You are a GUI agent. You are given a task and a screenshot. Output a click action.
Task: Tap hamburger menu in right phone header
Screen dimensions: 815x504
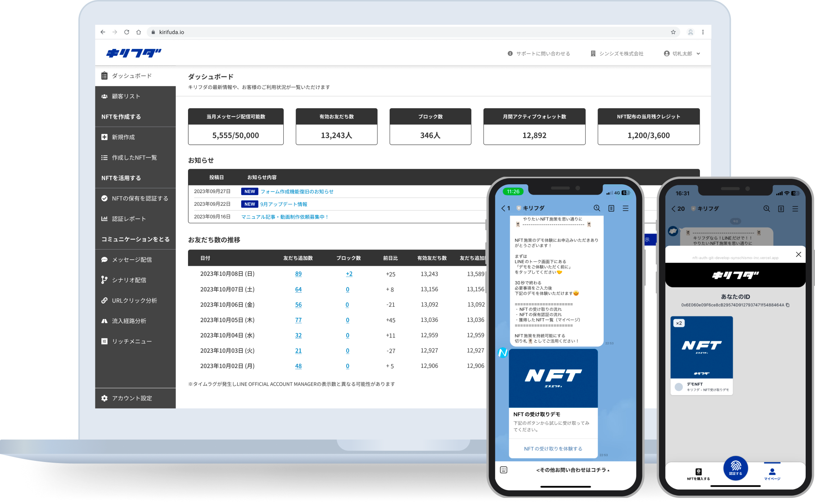click(x=795, y=208)
